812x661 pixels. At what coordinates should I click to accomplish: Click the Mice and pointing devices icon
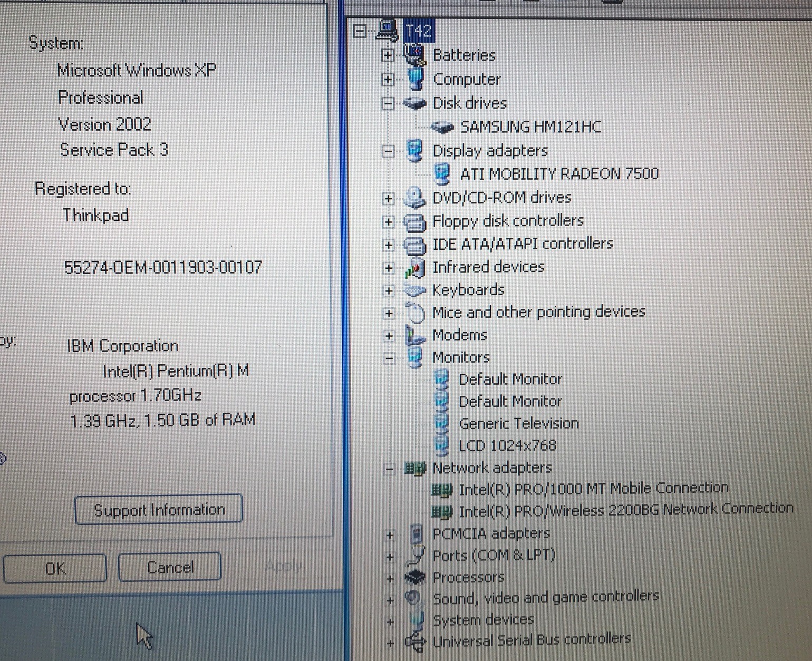point(415,313)
